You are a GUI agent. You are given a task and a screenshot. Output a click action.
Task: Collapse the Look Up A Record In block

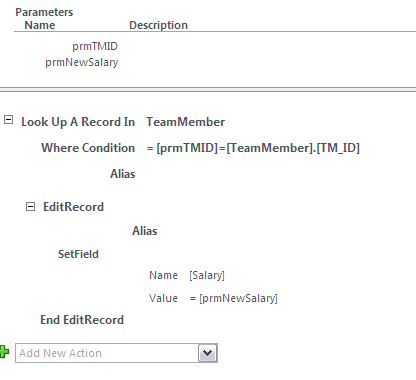click(8, 119)
